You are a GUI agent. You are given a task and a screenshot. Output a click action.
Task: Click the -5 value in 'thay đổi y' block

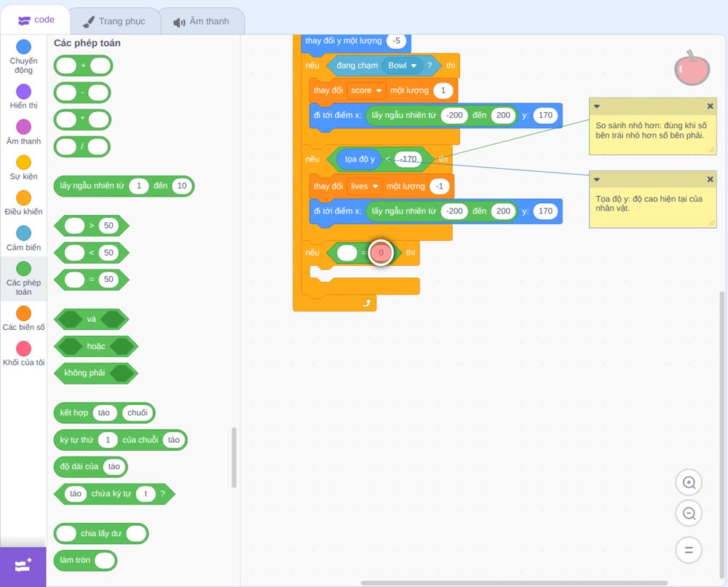[397, 41]
